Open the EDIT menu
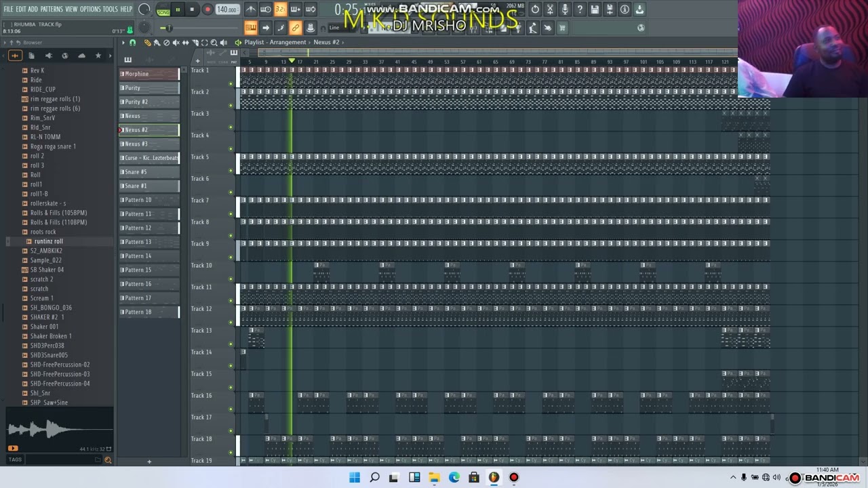 (20, 9)
